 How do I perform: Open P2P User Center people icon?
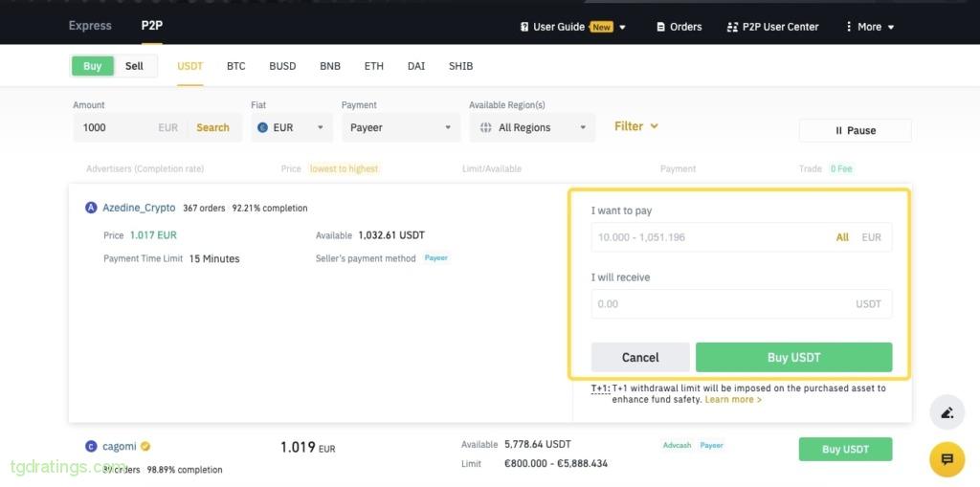point(732,27)
